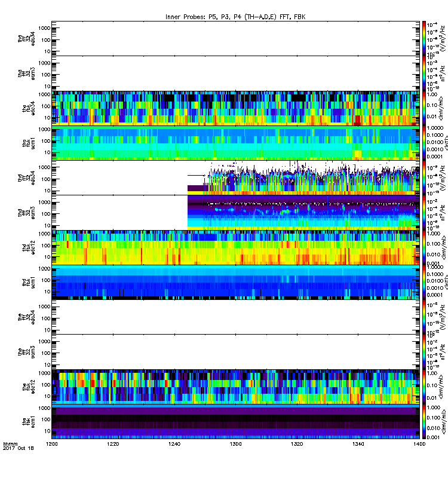
Task: Click the thd fff edc34 spectrogram data
Action: (x=303, y=177)
